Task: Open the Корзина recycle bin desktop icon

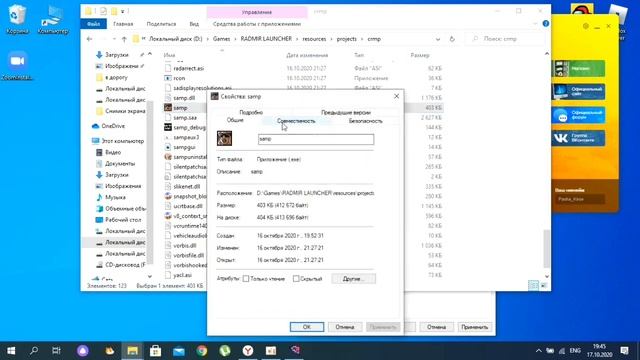Action: click(17, 20)
